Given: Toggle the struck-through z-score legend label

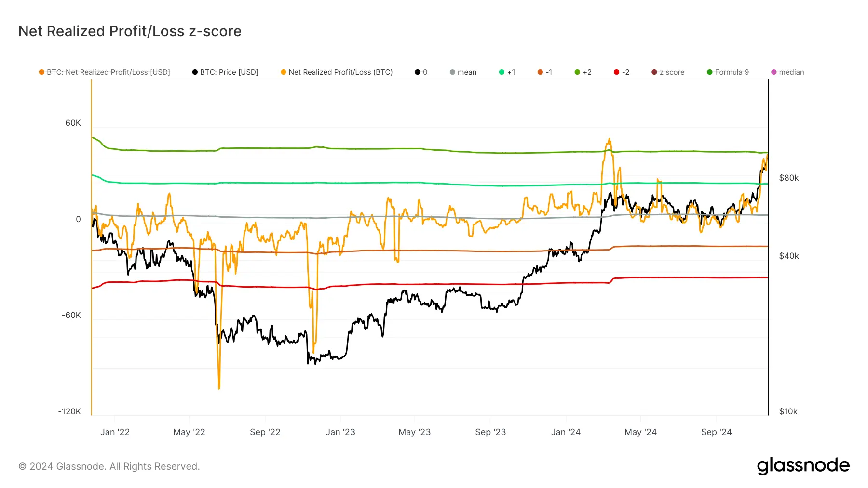Looking at the screenshot, I should pyautogui.click(x=672, y=72).
